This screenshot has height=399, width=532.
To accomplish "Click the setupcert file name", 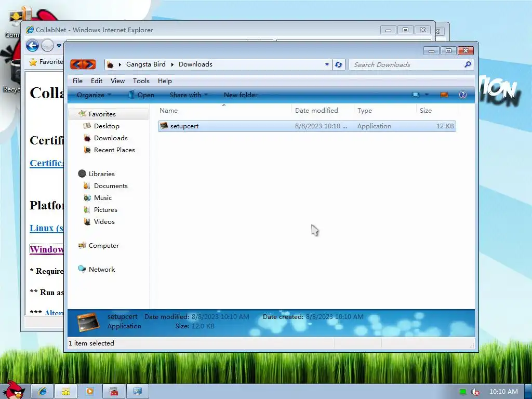I will click(x=184, y=126).
